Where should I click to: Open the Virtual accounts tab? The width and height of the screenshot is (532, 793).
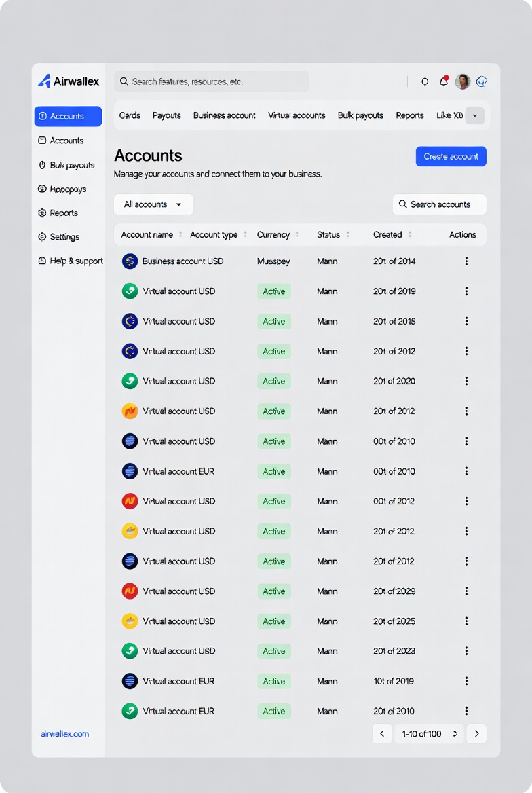coord(297,115)
